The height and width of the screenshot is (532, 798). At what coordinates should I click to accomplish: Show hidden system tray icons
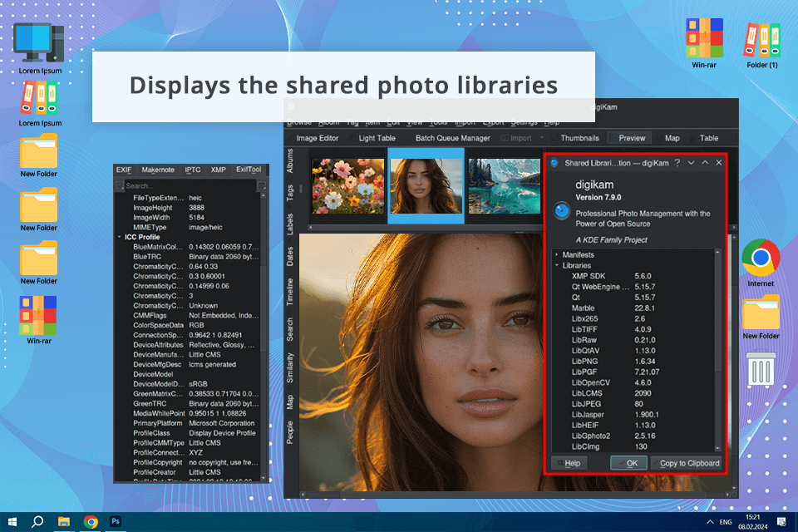(709, 522)
